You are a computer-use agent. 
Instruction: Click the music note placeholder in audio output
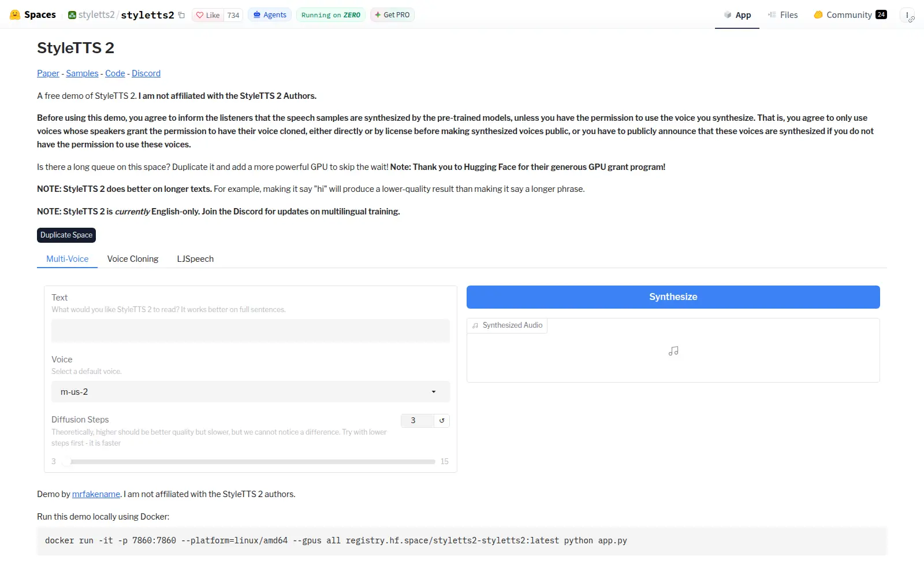tap(673, 351)
